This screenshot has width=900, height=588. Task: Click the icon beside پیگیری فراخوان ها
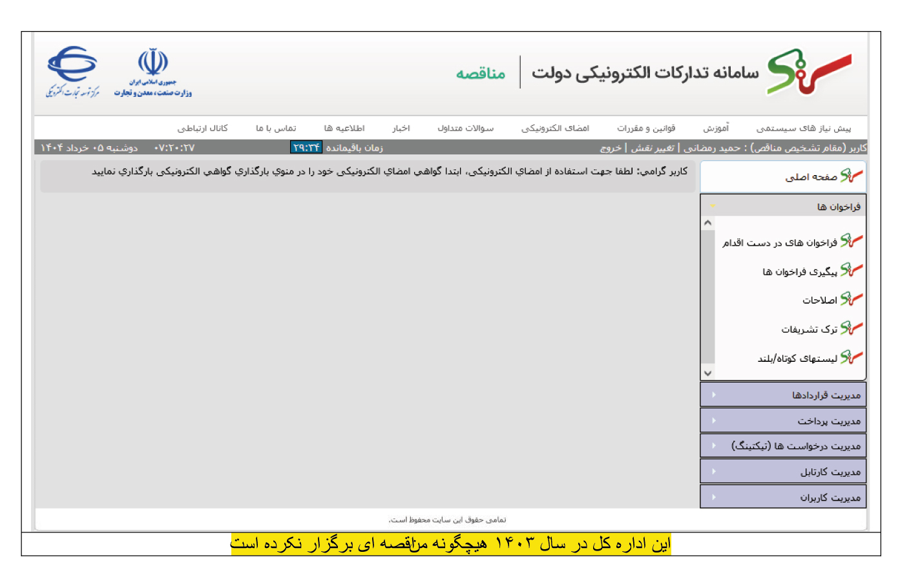click(x=852, y=270)
